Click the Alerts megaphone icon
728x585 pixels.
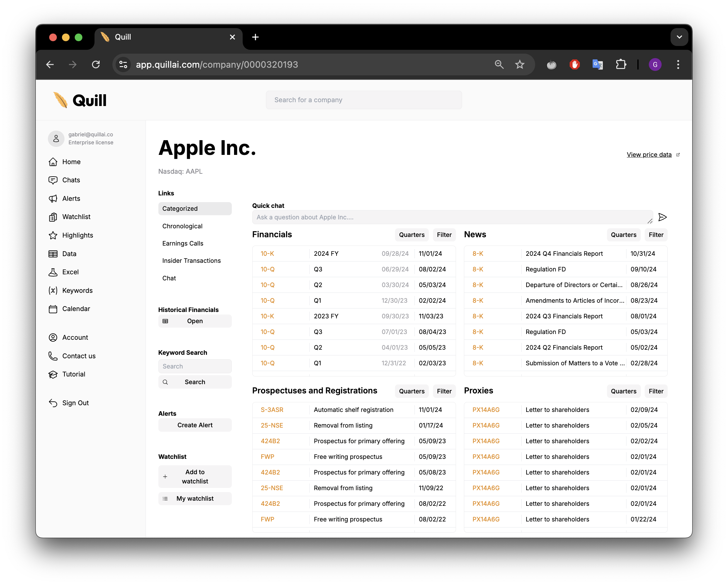click(x=53, y=199)
